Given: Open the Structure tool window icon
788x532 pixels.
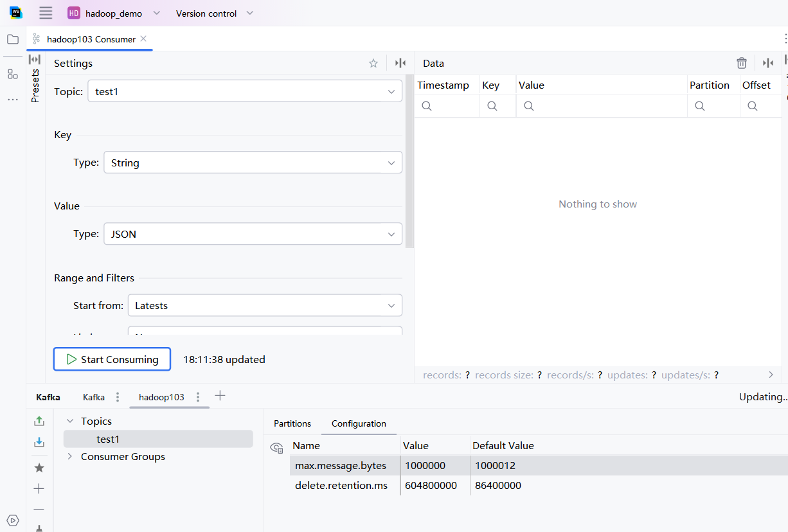Looking at the screenshot, I should coord(13,74).
